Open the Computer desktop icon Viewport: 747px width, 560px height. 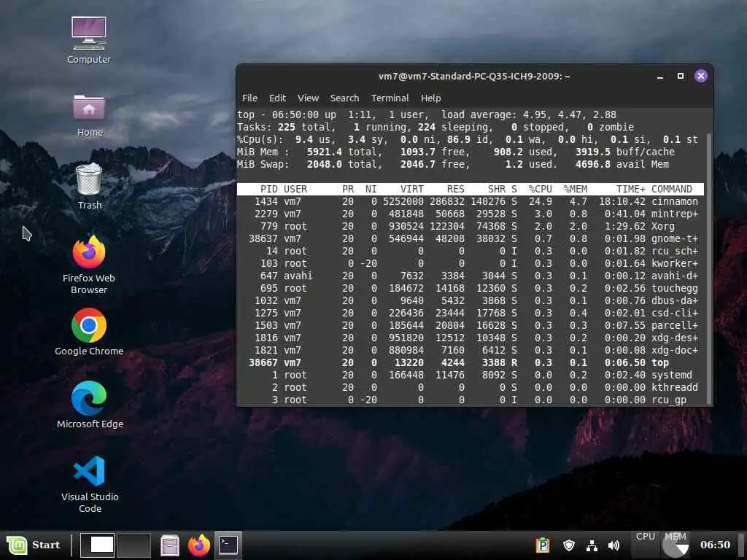coord(88,40)
